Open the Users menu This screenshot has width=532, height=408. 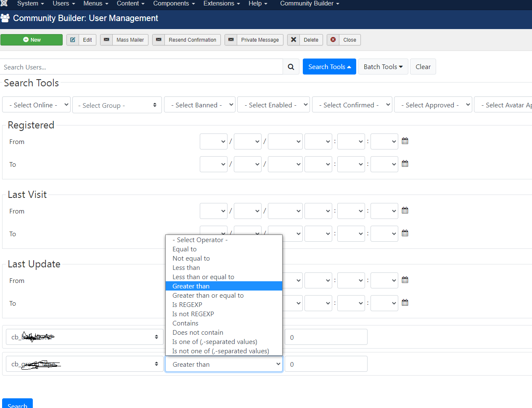pyautogui.click(x=64, y=4)
